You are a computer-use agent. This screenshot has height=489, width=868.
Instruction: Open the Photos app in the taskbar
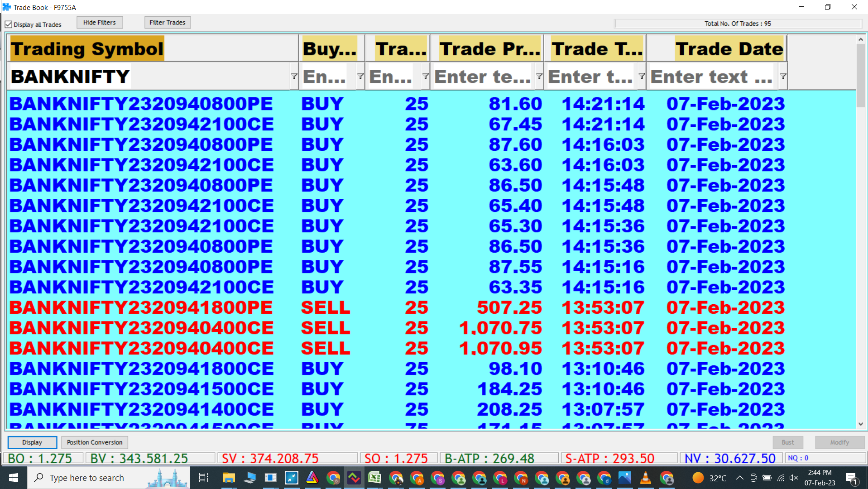pyautogui.click(x=624, y=478)
